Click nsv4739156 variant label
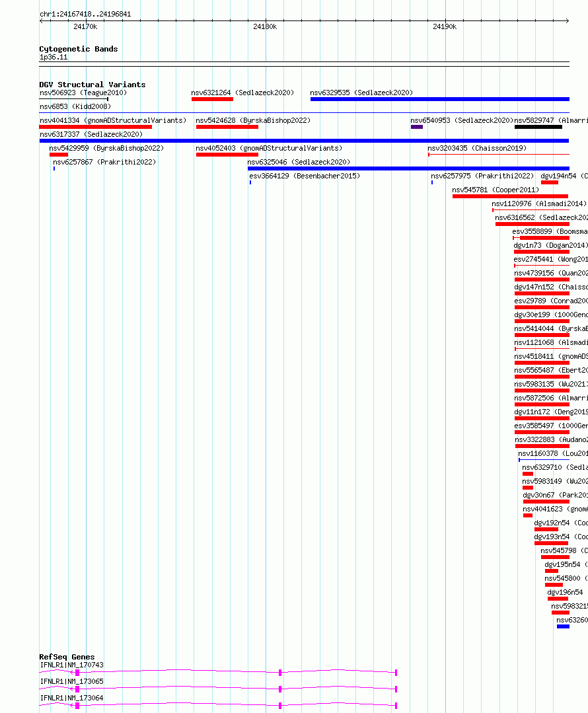Viewport: 588px width, 713px height. coord(551,273)
